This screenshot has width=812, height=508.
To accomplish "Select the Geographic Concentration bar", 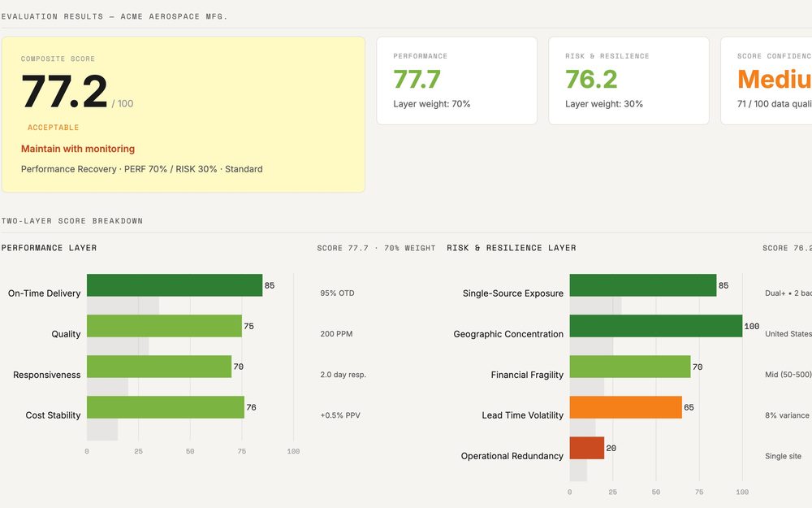I will tap(656, 326).
